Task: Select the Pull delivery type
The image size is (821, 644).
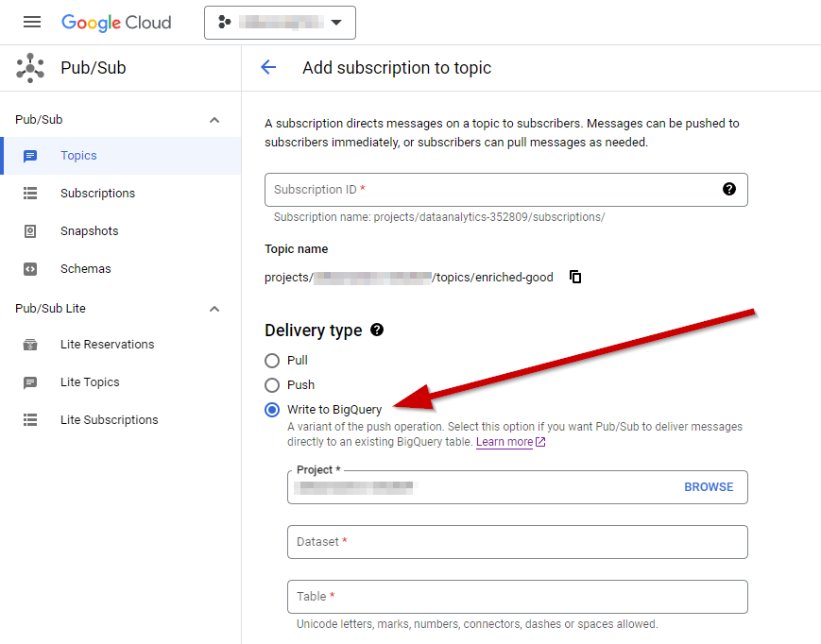Action: pos(272,361)
